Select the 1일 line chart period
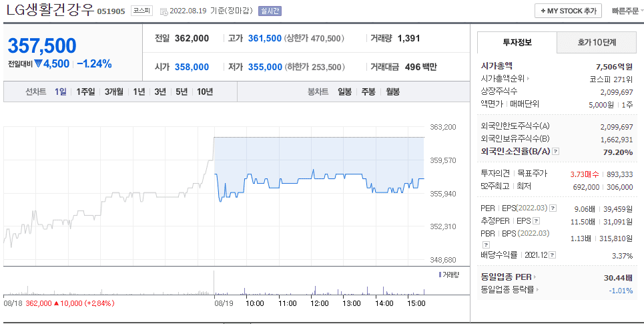The width and height of the screenshot is (644, 324). 60,92
